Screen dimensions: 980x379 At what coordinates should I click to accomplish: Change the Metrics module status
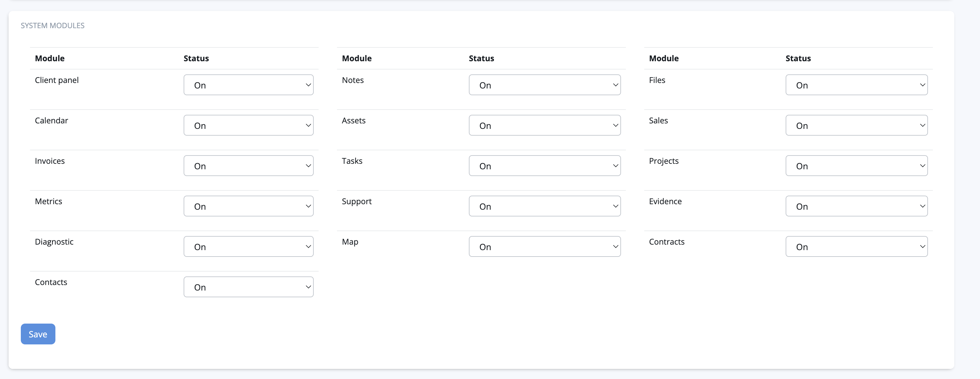[x=249, y=206]
